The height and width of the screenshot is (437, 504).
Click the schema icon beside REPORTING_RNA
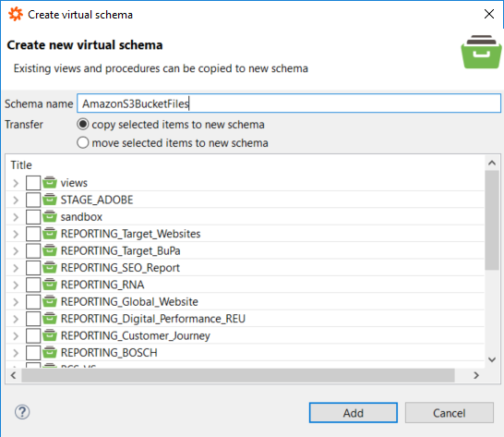[50, 285]
